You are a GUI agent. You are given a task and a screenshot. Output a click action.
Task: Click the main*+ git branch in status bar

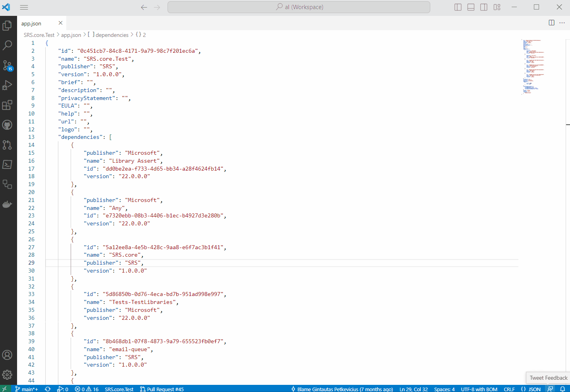click(27, 389)
